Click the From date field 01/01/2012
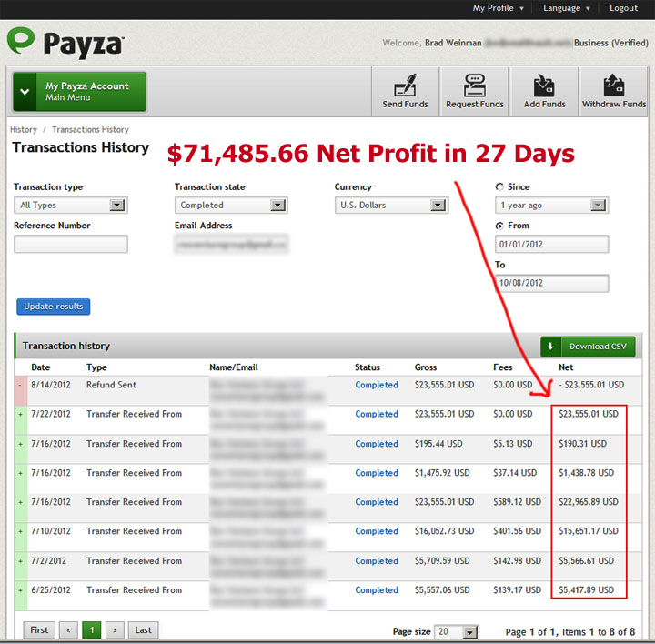The image size is (655, 644). pyautogui.click(x=551, y=244)
